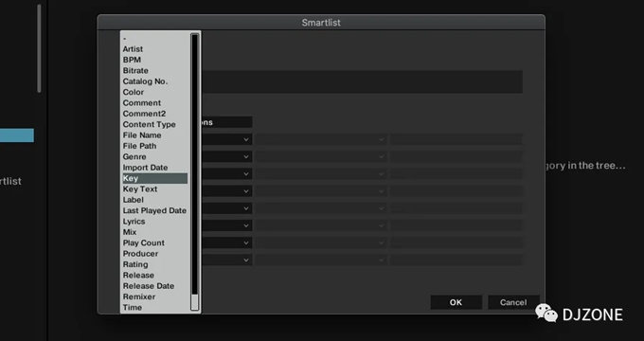Choose Release Date entry
The width and height of the screenshot is (644, 341).
pyautogui.click(x=149, y=286)
